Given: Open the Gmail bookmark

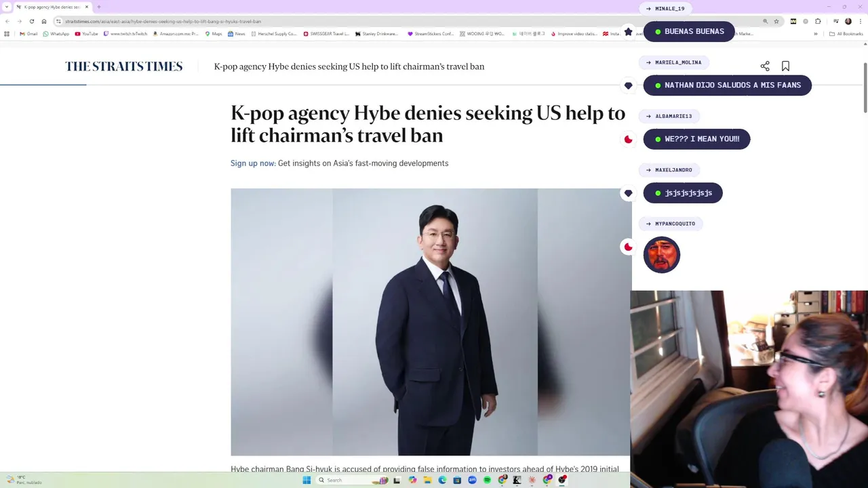Looking at the screenshot, I should 28,34.
